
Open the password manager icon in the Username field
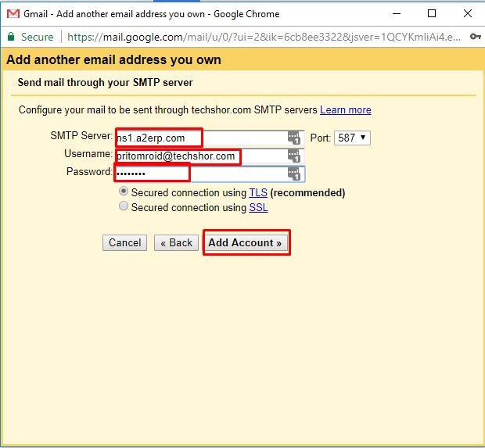coord(294,156)
